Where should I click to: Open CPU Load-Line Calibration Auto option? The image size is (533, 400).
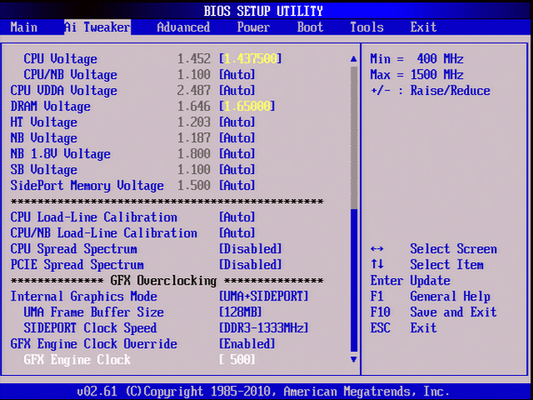[x=237, y=217]
